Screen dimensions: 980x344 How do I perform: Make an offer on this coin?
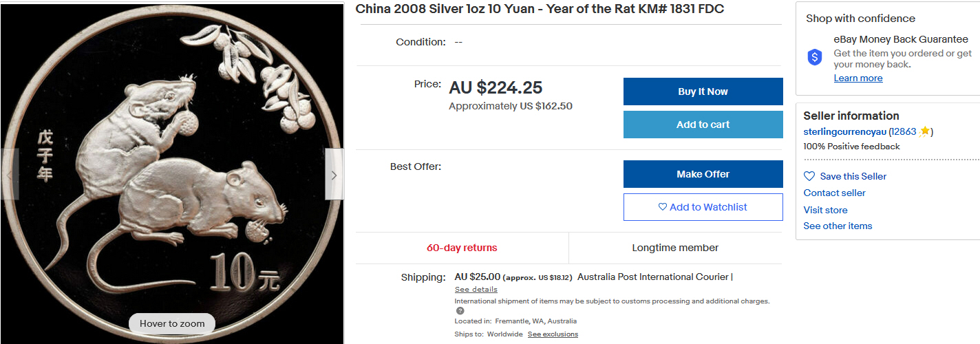pos(703,174)
